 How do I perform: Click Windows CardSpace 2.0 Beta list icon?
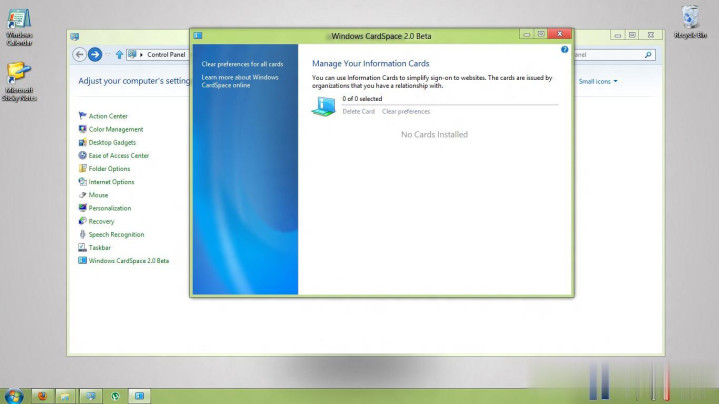point(83,260)
